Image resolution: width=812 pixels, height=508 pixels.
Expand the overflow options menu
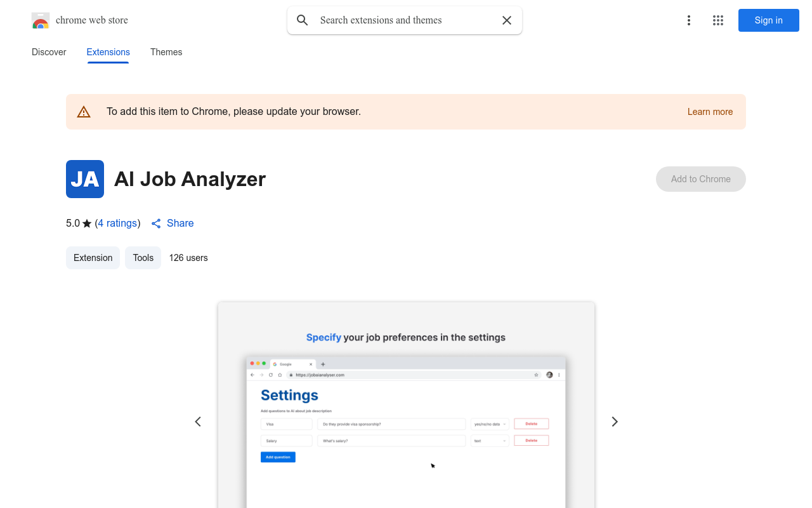(689, 20)
